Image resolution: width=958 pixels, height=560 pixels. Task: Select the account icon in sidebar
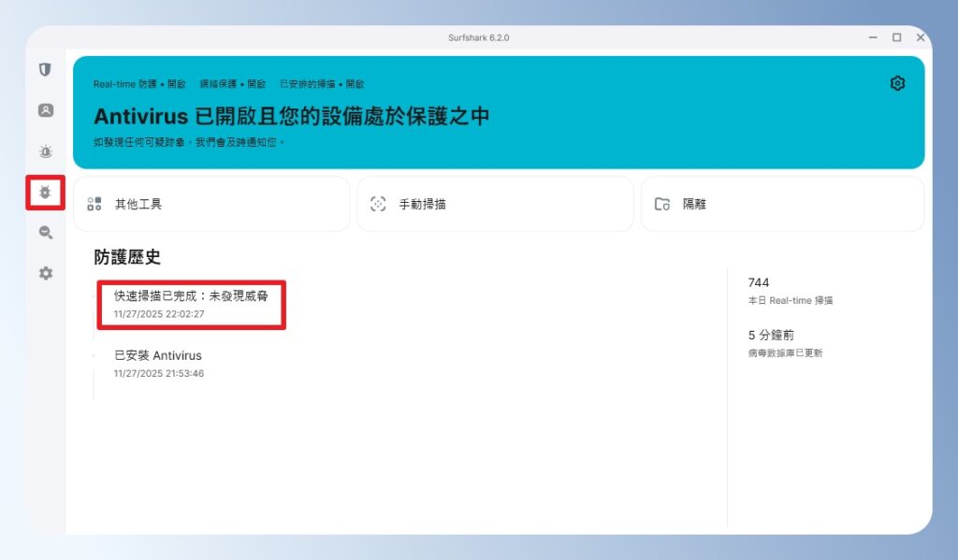point(45,109)
